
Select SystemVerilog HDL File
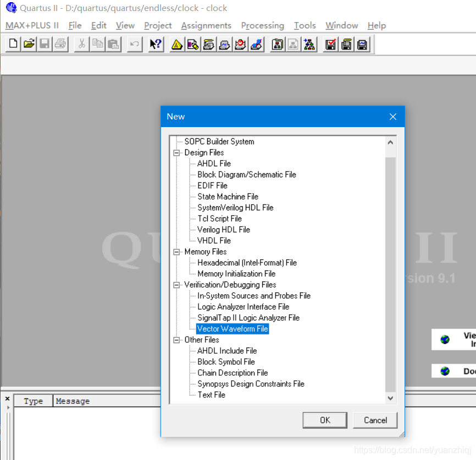[x=235, y=207]
